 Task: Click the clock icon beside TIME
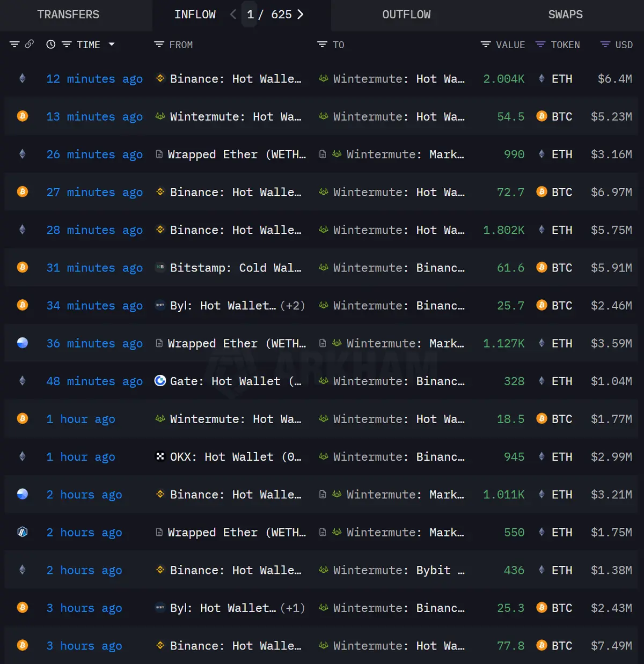51,45
